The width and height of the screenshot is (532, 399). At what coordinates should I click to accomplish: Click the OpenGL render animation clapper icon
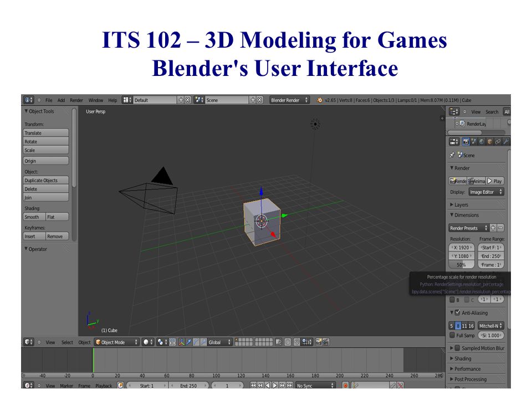tap(326, 342)
